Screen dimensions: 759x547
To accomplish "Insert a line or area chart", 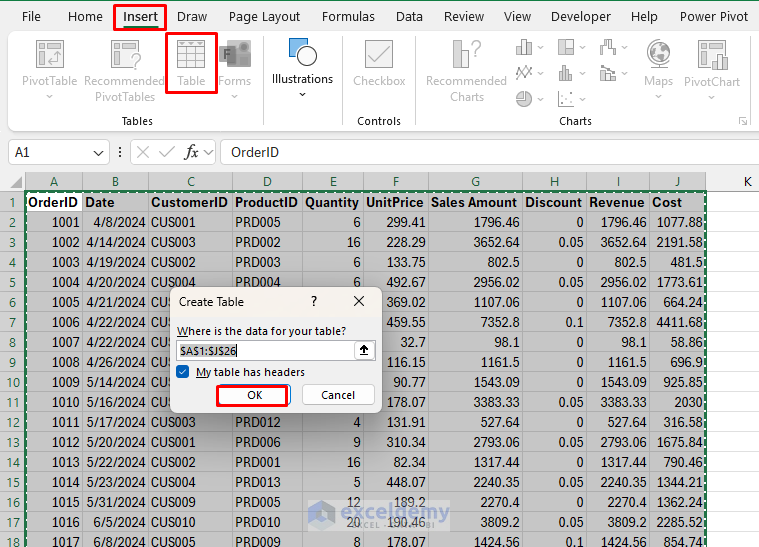I will [x=524, y=73].
